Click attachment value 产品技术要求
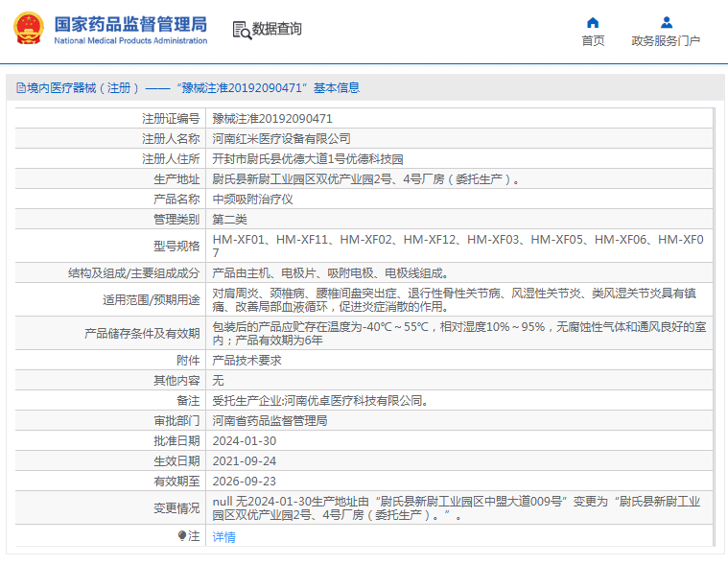Image resolution: width=728 pixels, height=565 pixels. point(247,361)
